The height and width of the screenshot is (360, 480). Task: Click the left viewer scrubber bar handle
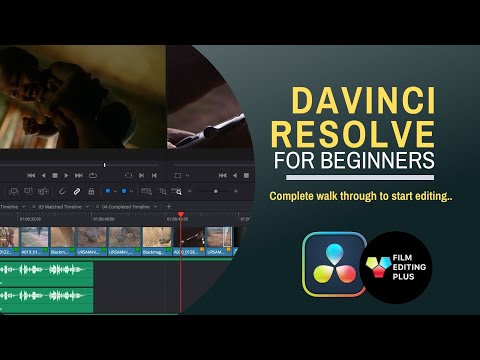coord(105,165)
